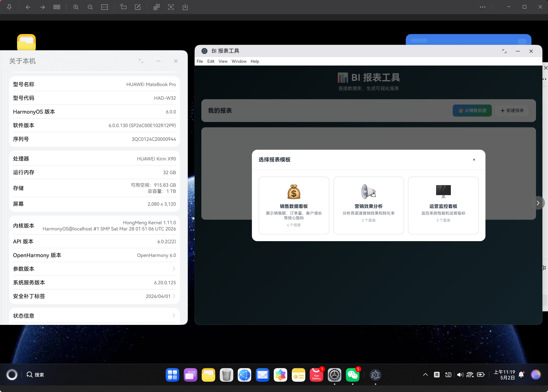Viewport: 548px width, 392px height.
Task: Click the API 版本 value 6.0.2(22)
Action: pos(166,241)
